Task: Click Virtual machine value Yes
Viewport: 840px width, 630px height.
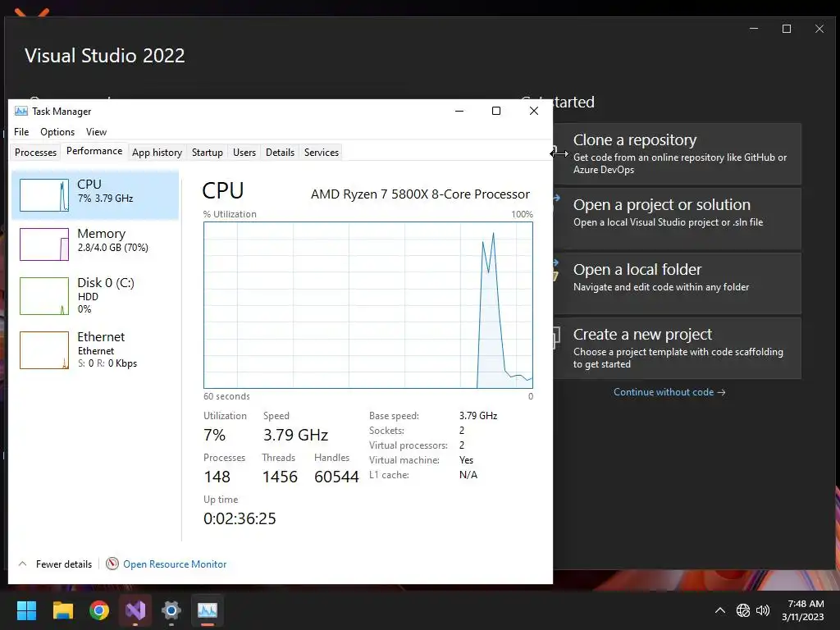Action: coord(466,460)
